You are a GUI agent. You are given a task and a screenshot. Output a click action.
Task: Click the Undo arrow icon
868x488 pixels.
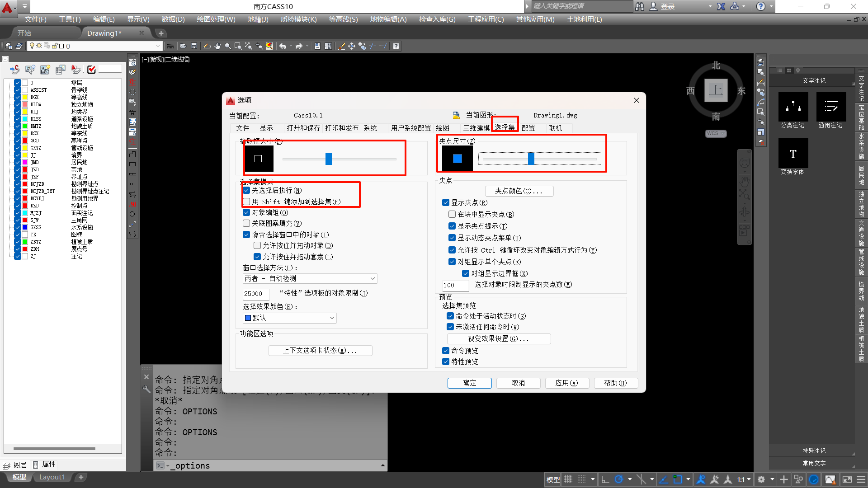click(283, 46)
